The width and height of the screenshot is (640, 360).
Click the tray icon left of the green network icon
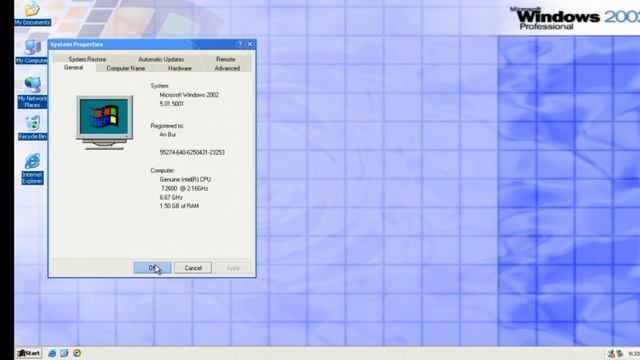(611, 353)
